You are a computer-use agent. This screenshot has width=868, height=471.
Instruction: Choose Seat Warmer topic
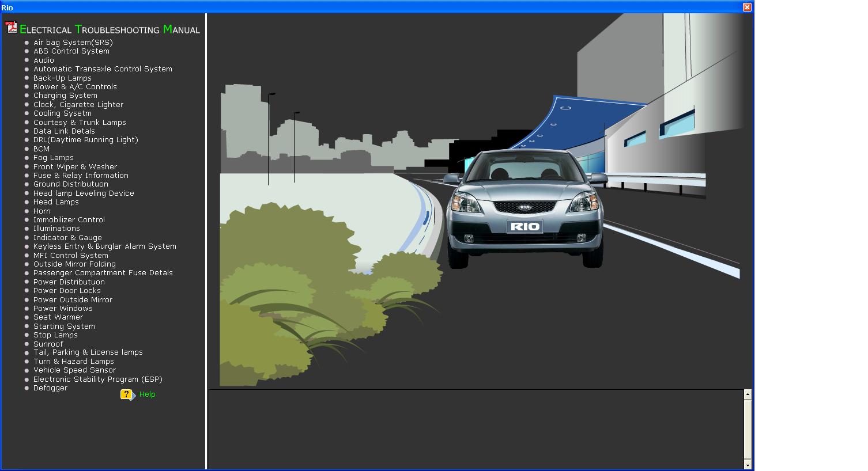[x=58, y=317]
